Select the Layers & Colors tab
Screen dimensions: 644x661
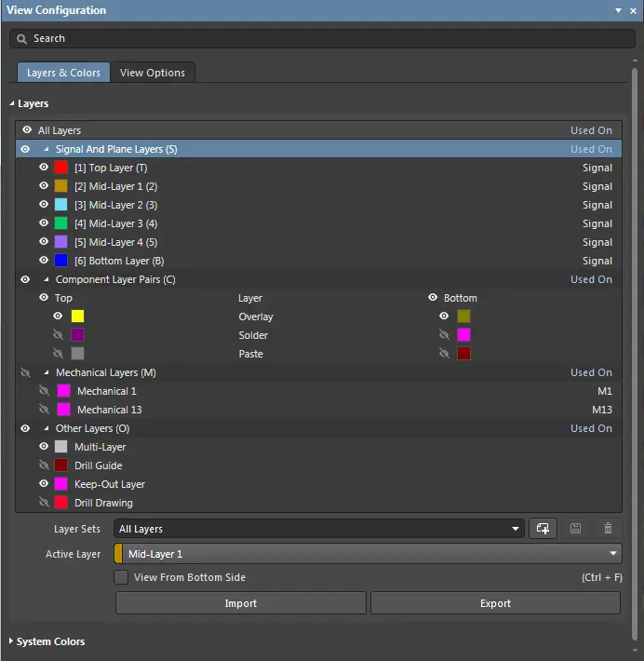(x=63, y=73)
